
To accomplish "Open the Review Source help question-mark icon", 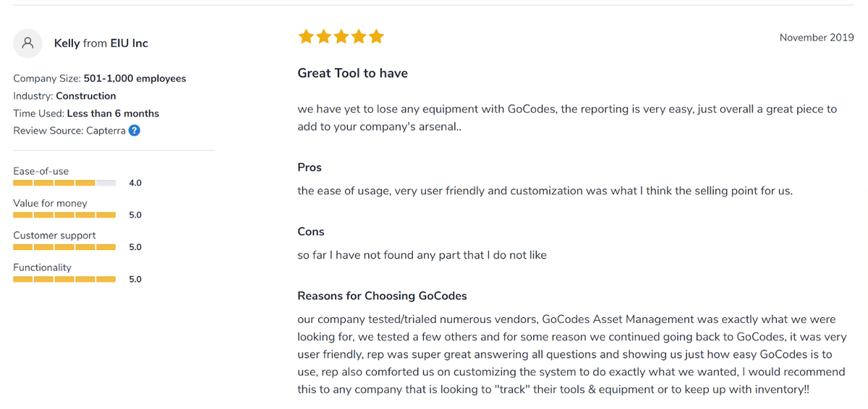I will coord(134,131).
